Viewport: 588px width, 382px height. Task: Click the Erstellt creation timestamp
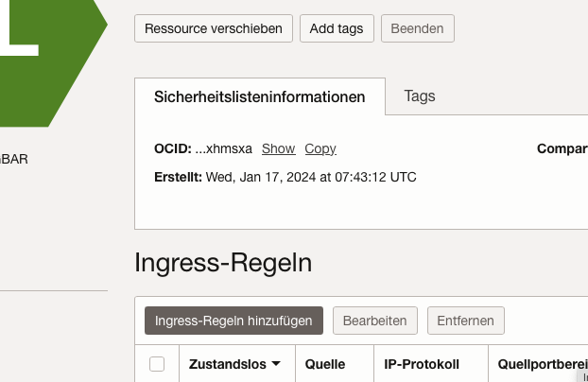click(x=310, y=177)
